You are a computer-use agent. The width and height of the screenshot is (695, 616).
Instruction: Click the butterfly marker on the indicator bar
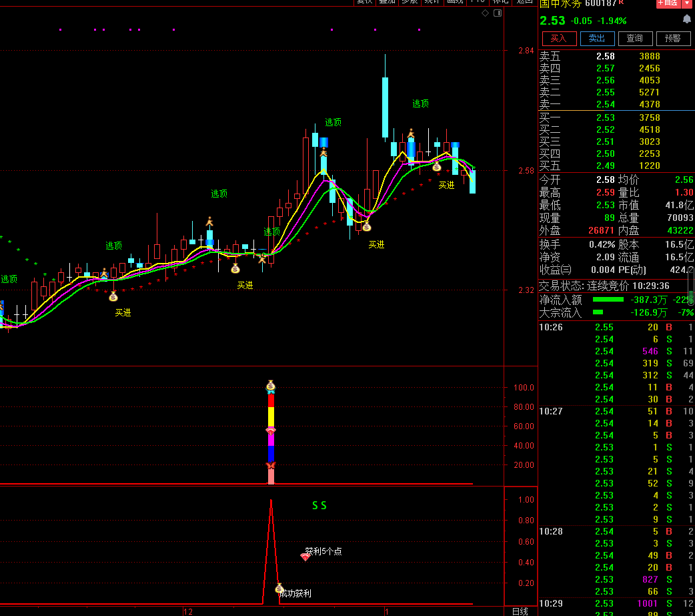(x=271, y=465)
